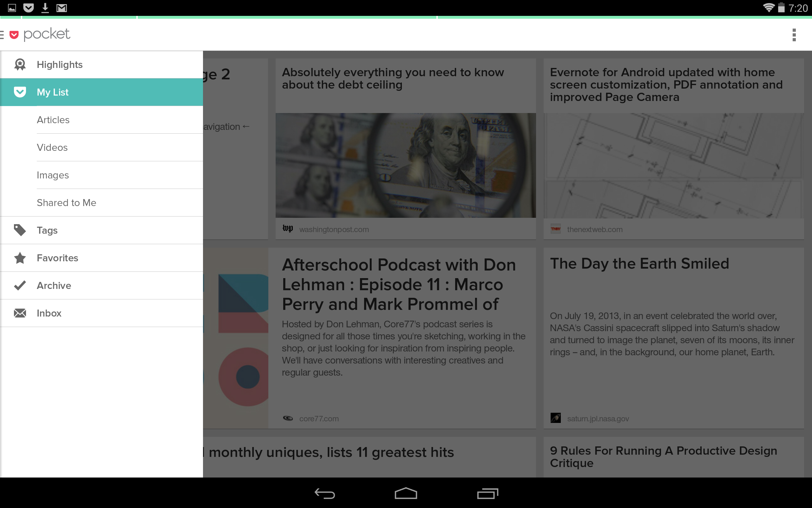Filter list by Articles
Viewport: 812px width, 508px height.
(120, 120)
